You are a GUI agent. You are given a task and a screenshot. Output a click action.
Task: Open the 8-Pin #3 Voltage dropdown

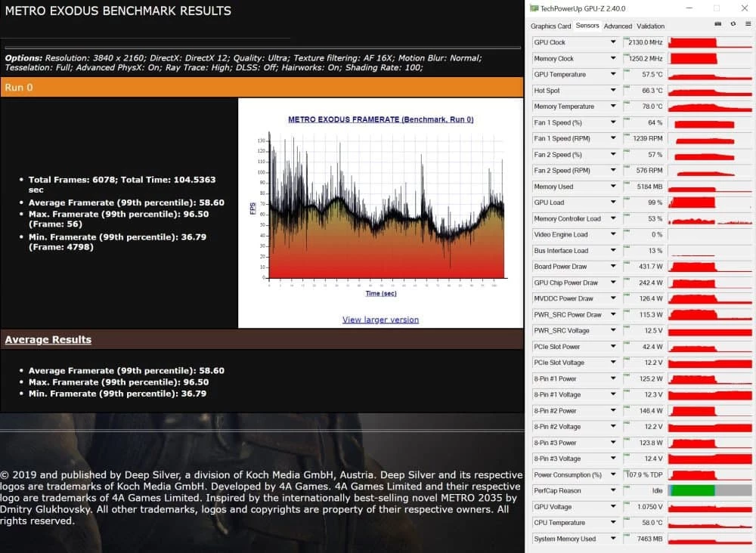click(x=613, y=459)
